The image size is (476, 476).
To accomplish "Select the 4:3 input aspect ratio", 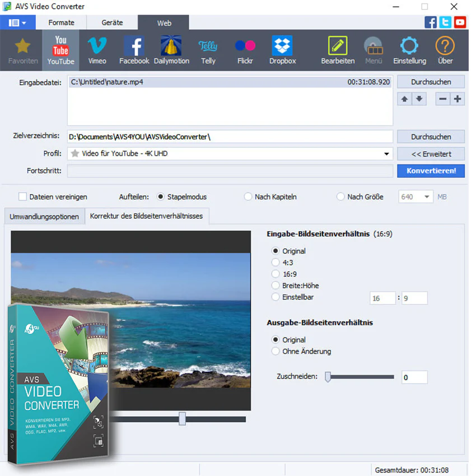I will coord(276,262).
